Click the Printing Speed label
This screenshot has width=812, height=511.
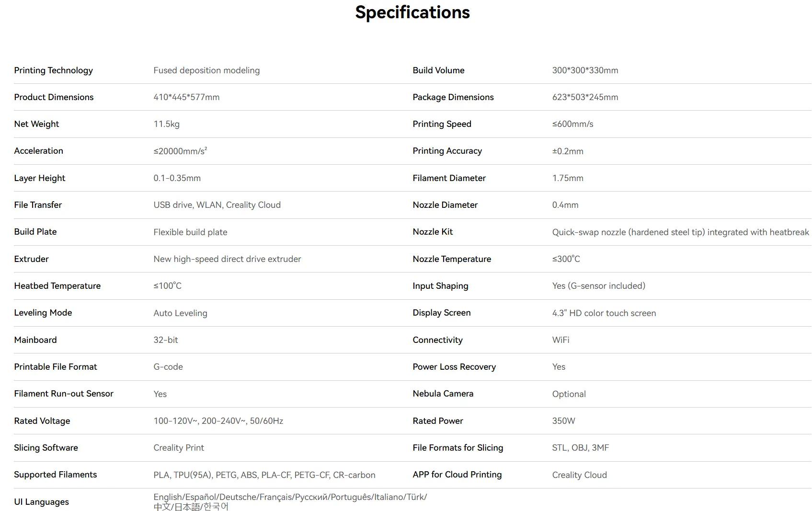(442, 124)
